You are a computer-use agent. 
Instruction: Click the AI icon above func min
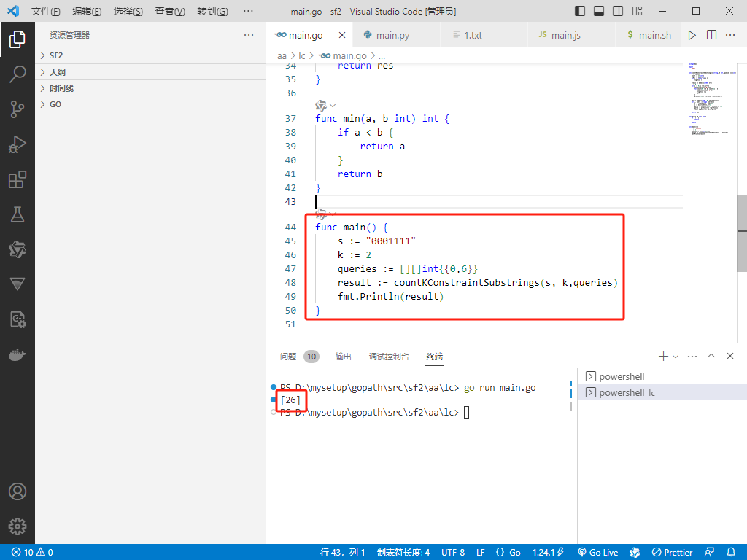coord(321,105)
